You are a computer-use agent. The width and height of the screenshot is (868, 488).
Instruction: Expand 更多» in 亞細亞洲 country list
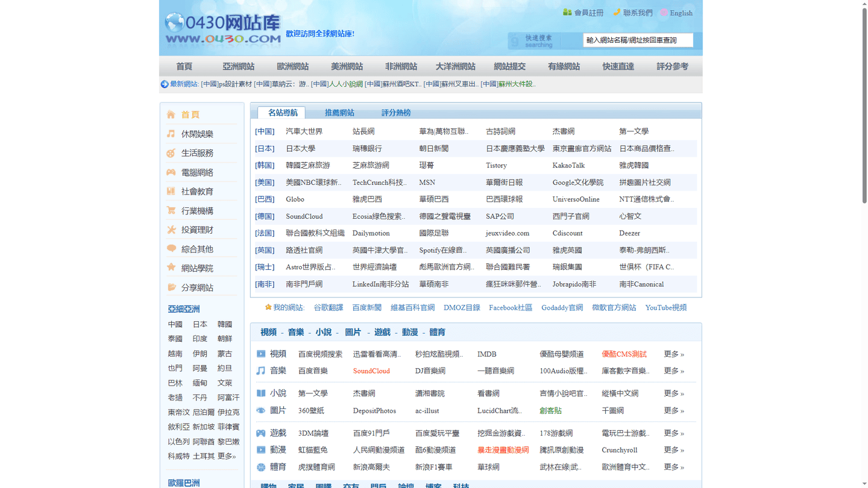[x=227, y=457]
